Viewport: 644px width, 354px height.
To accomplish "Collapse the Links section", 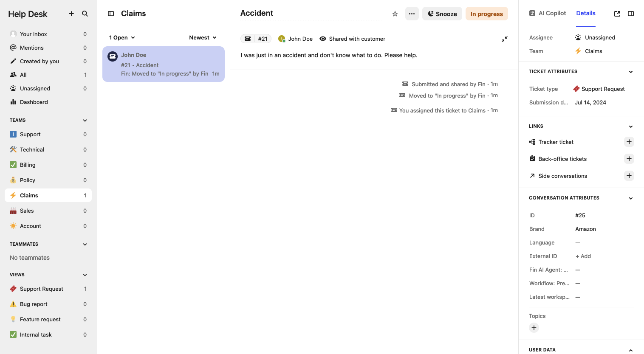I will pos(631,126).
